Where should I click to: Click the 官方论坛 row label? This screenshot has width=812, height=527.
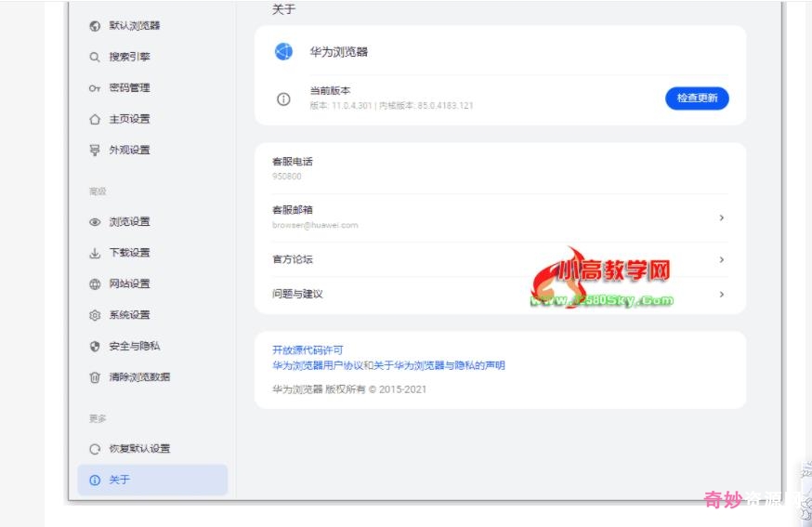[x=293, y=259]
